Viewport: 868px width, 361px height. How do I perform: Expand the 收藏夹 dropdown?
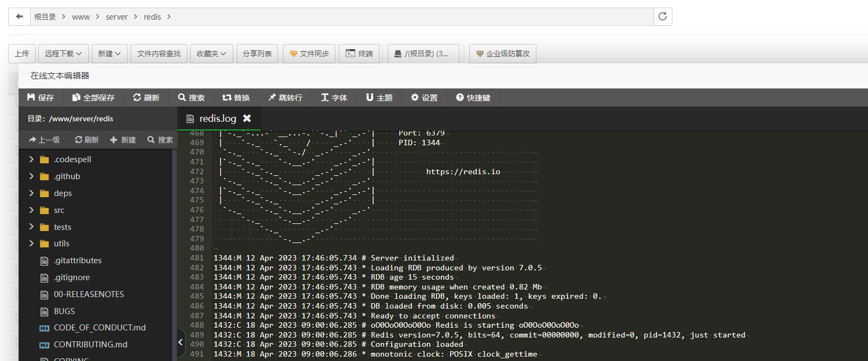211,54
